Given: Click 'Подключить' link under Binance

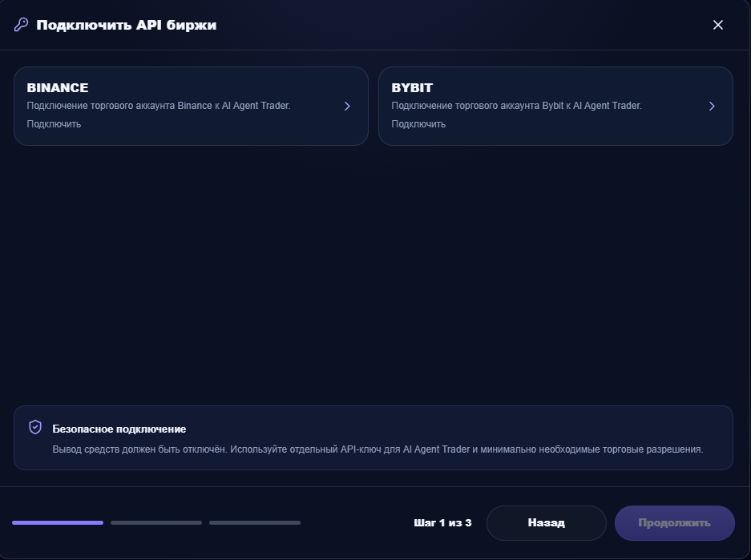Looking at the screenshot, I should click(54, 124).
